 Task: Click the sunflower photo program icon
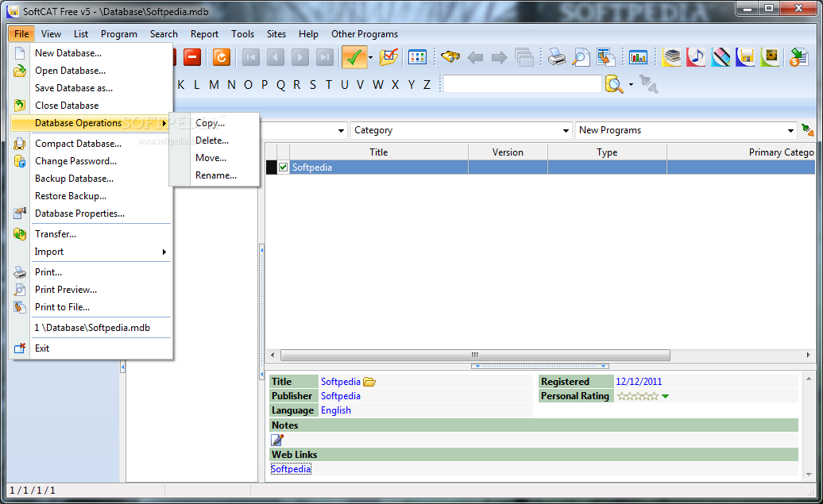[x=770, y=56]
